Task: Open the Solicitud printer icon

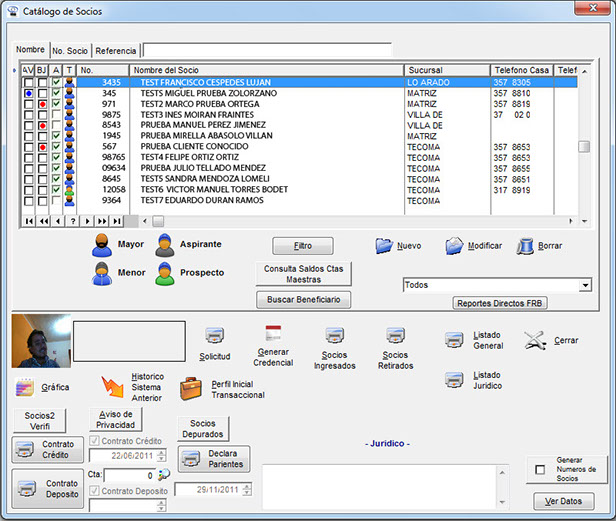Action: pos(215,336)
